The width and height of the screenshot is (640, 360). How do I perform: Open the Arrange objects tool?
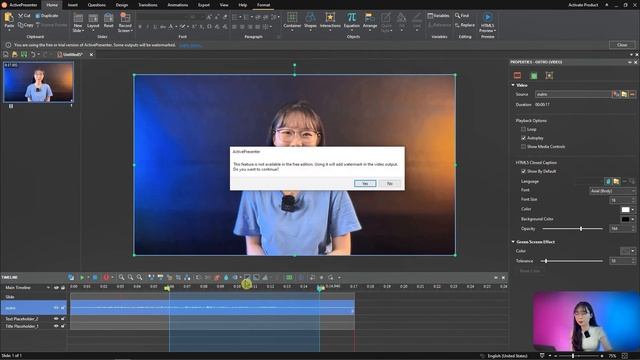pyautogui.click(x=370, y=20)
